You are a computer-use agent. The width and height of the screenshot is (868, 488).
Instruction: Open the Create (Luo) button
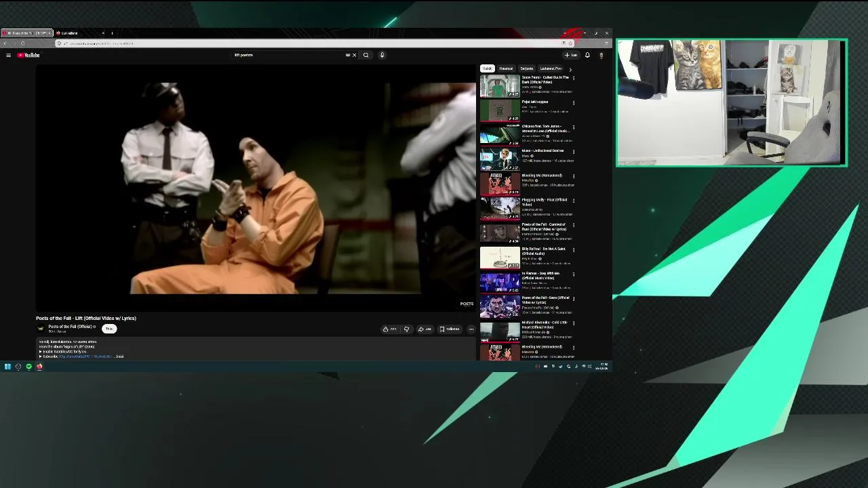571,55
